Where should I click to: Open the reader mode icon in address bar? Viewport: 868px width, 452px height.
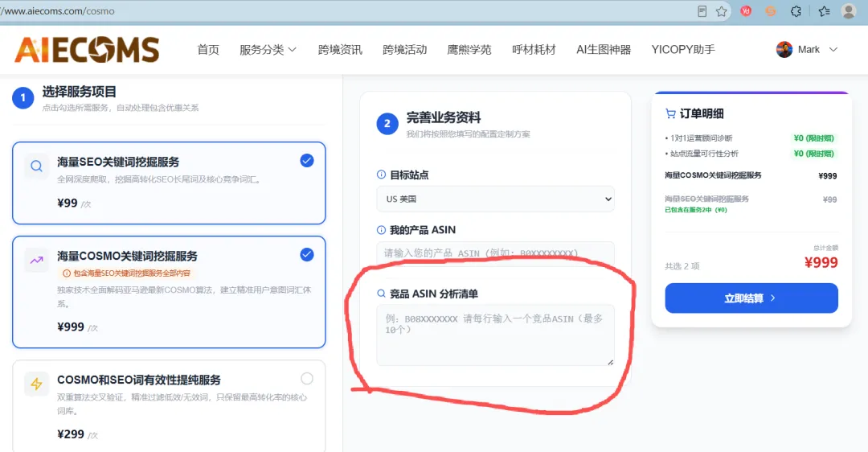pyautogui.click(x=702, y=11)
